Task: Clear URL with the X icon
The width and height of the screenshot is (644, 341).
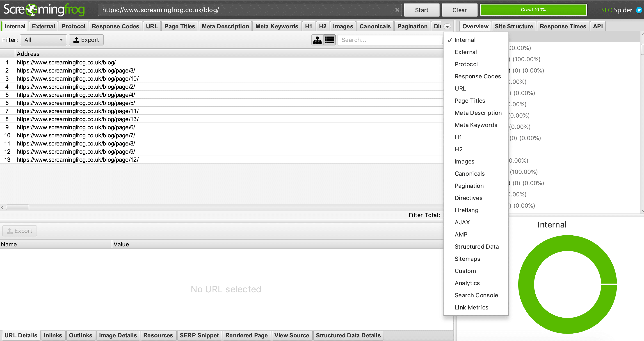Action: (x=397, y=10)
